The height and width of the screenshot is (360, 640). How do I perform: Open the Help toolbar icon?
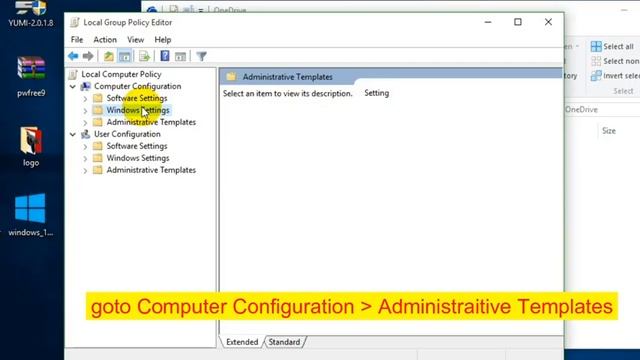click(164, 56)
